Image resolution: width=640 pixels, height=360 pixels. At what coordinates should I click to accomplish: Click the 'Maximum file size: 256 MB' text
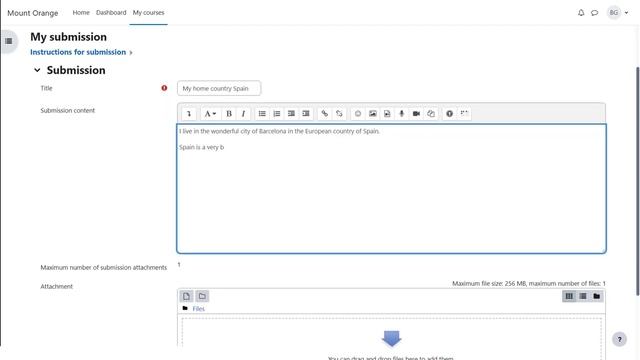point(489,283)
